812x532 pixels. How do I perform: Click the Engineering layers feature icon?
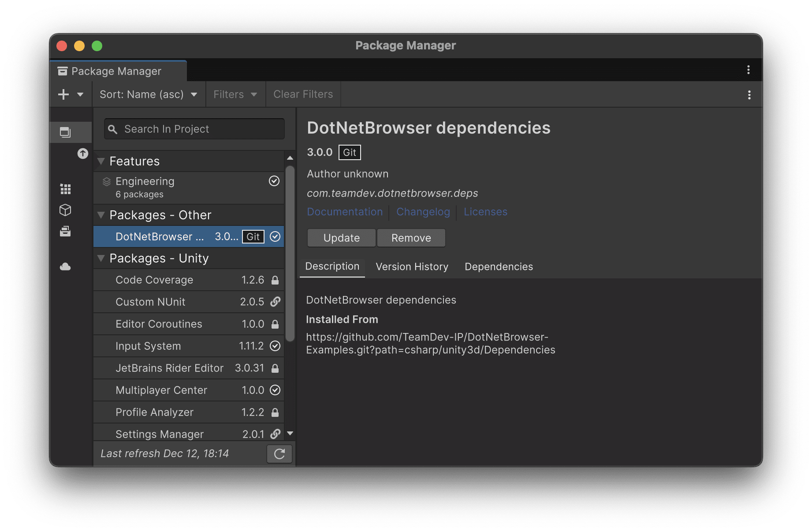tap(106, 181)
